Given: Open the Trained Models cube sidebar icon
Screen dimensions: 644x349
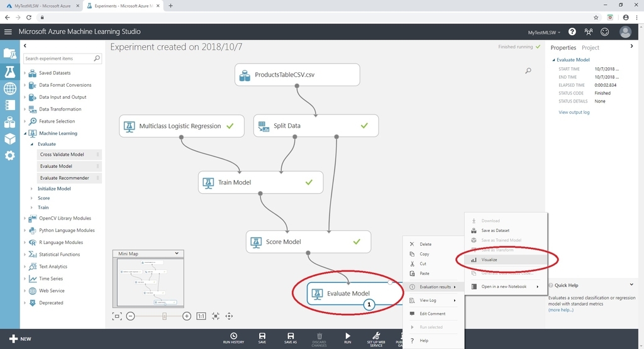Looking at the screenshot, I should (x=10, y=139).
